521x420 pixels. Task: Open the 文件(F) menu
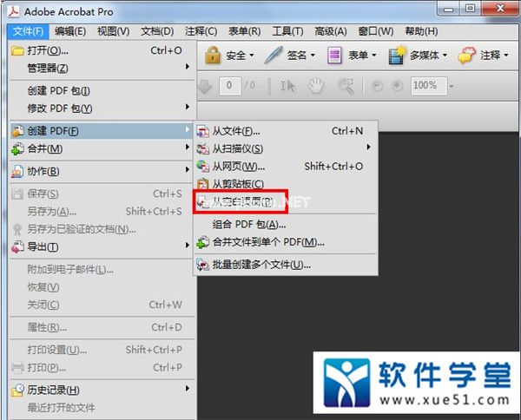pyautogui.click(x=29, y=31)
